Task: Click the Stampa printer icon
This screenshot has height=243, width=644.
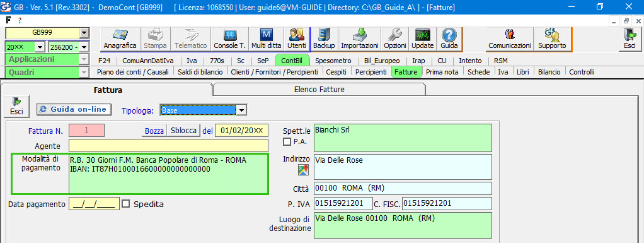Action: click(x=156, y=40)
